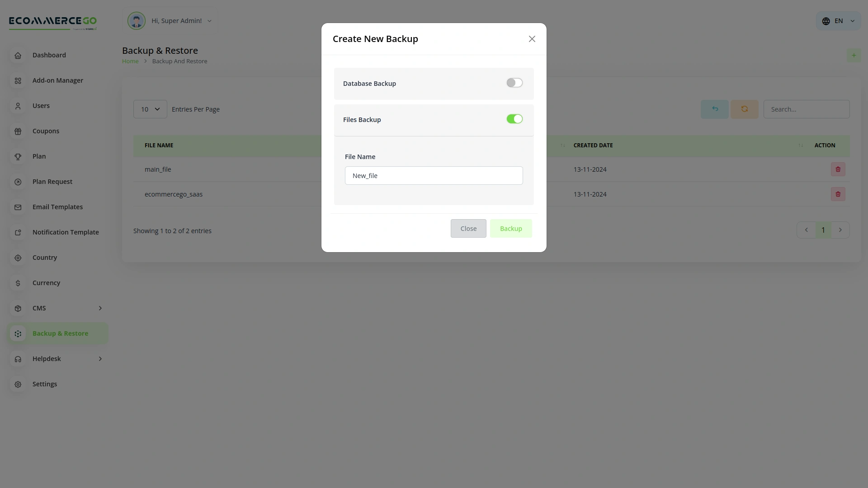Screen dimensions: 868x488
Task: Open Email Templates in sidebar menu
Action: tap(57, 207)
